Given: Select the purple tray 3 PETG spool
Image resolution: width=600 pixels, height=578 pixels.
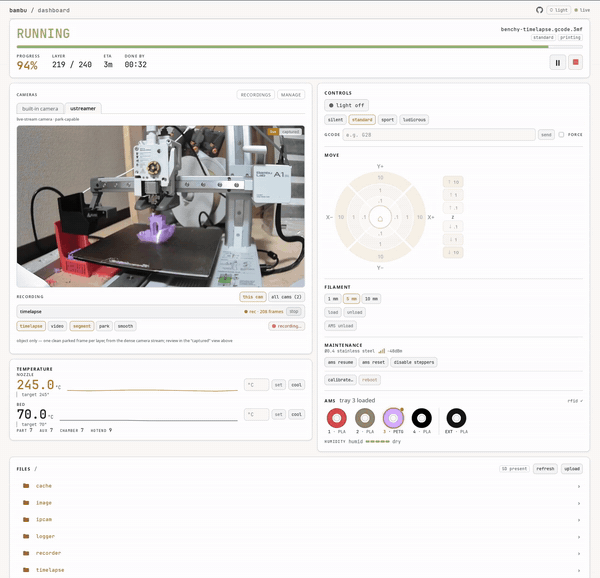Looking at the screenshot, I should [x=393, y=418].
